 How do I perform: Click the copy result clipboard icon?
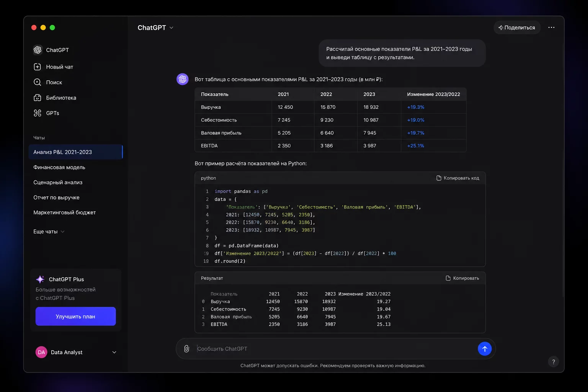[448, 278]
